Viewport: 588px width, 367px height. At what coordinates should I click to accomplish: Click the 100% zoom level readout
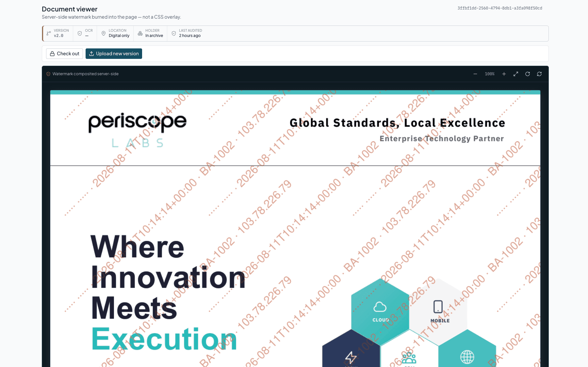[490, 74]
